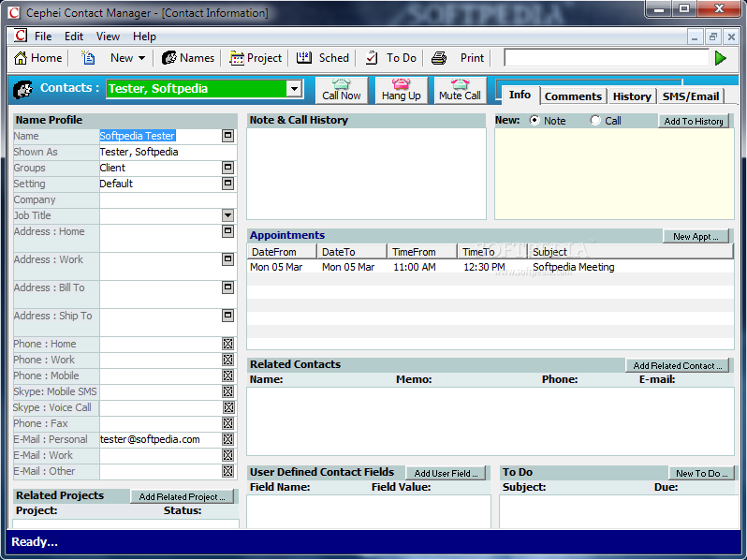Open the Job Title dropdown arrow
Screen dimensions: 747x560
pyautogui.click(x=228, y=215)
